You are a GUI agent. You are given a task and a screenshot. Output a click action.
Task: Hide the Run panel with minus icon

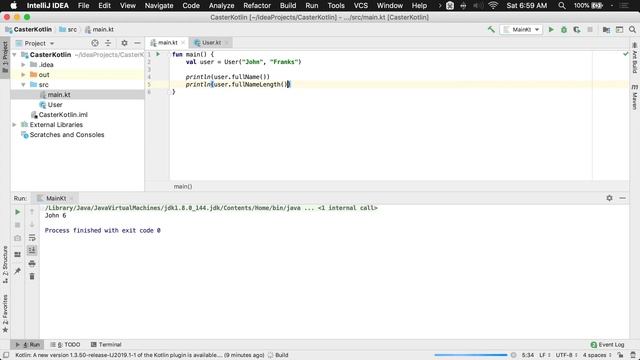[622, 198]
